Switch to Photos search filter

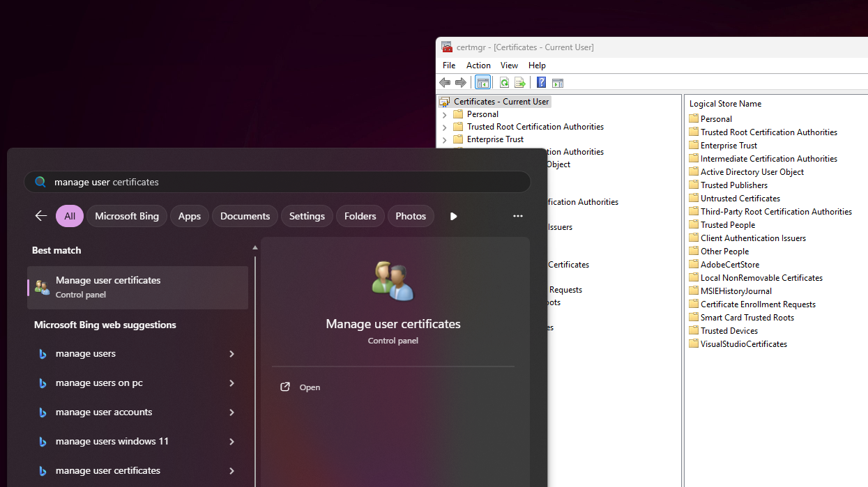[x=411, y=216]
